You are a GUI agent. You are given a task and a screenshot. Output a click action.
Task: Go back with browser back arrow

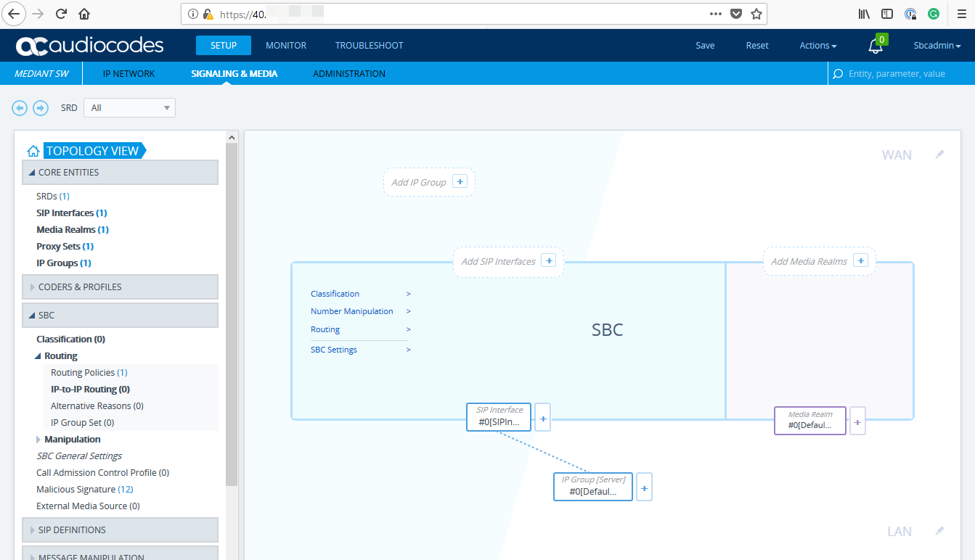(15, 14)
